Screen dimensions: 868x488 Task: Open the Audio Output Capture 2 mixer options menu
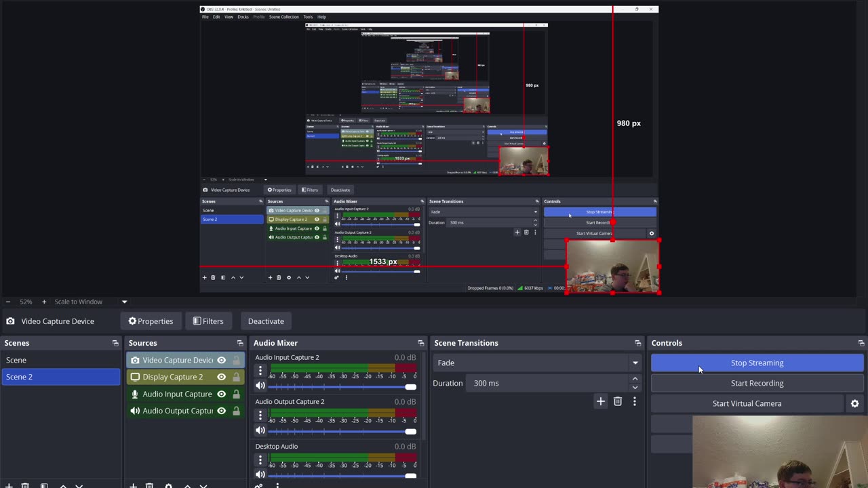click(260, 415)
